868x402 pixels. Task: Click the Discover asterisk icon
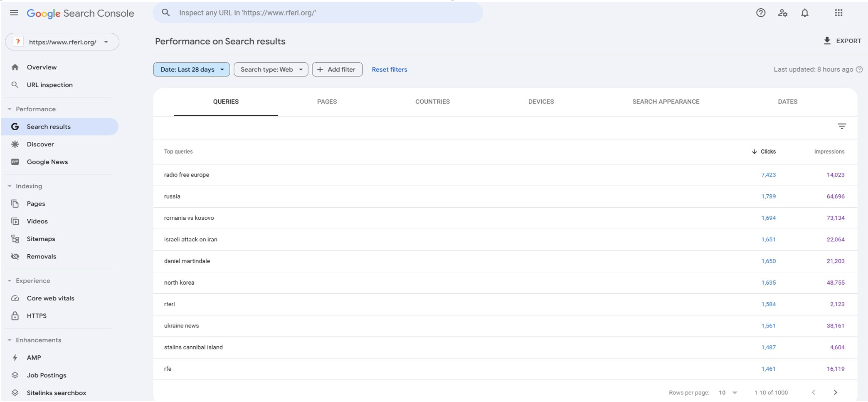click(15, 144)
